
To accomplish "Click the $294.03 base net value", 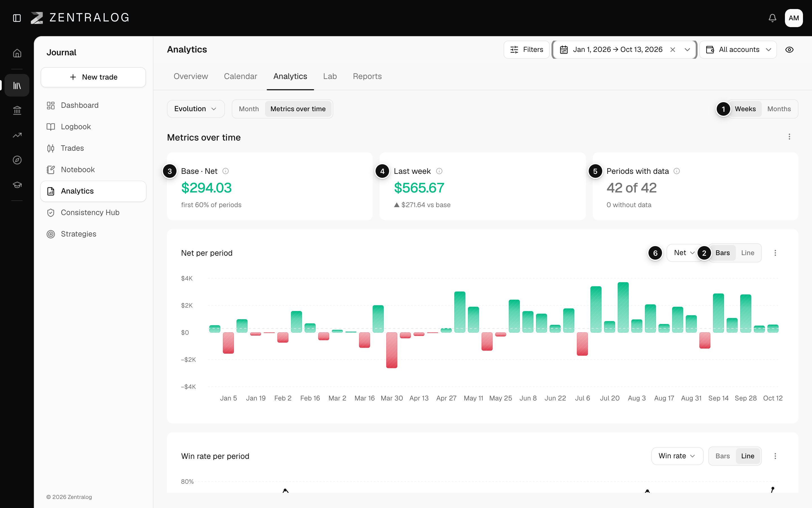I will [x=206, y=188].
